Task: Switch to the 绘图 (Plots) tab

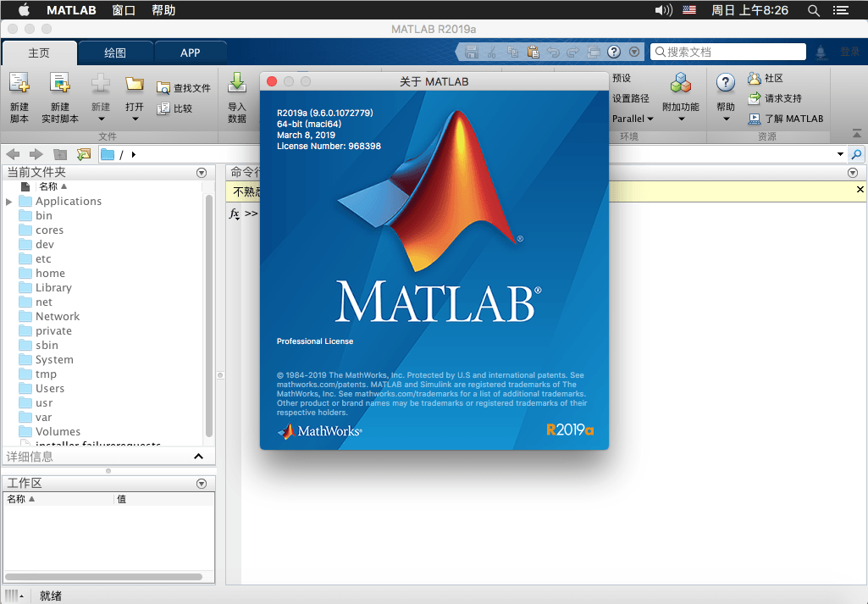Action: pyautogui.click(x=115, y=53)
